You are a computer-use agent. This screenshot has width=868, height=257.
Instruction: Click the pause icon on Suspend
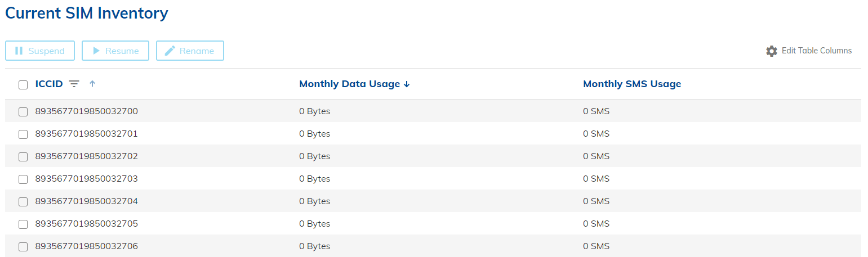(19, 51)
